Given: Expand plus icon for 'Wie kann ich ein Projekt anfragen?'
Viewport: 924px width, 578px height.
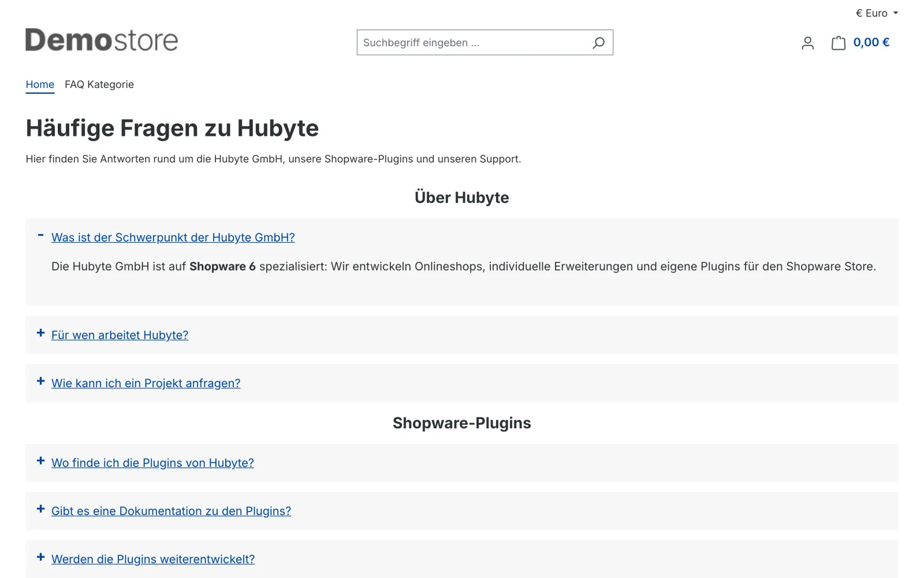Looking at the screenshot, I should point(40,381).
